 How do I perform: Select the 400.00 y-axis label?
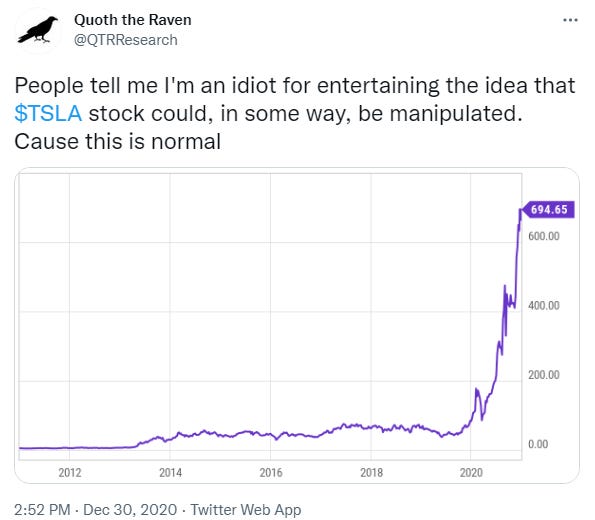point(544,306)
